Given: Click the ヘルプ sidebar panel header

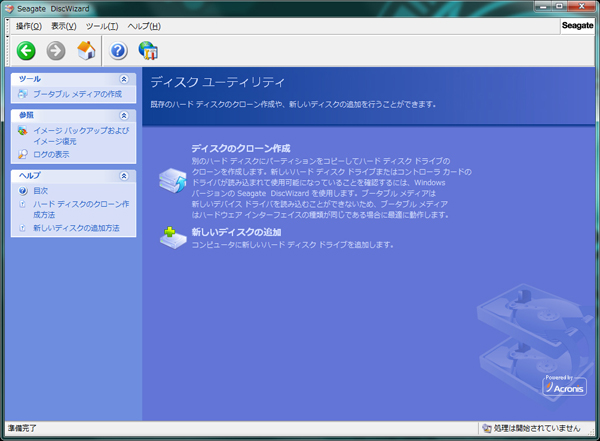Looking at the screenshot, I should [x=73, y=176].
